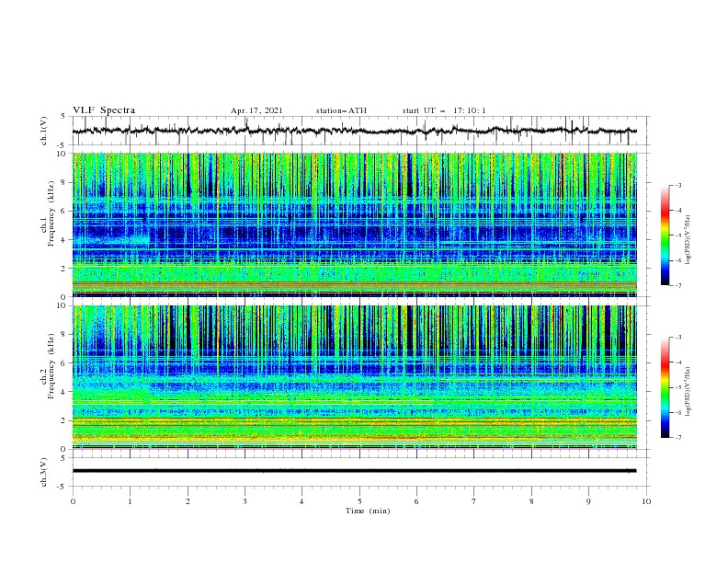Image resolution: width=728 pixels, height=563 pixels.
Task: Click time axis tick label "8"
Action: click(531, 501)
